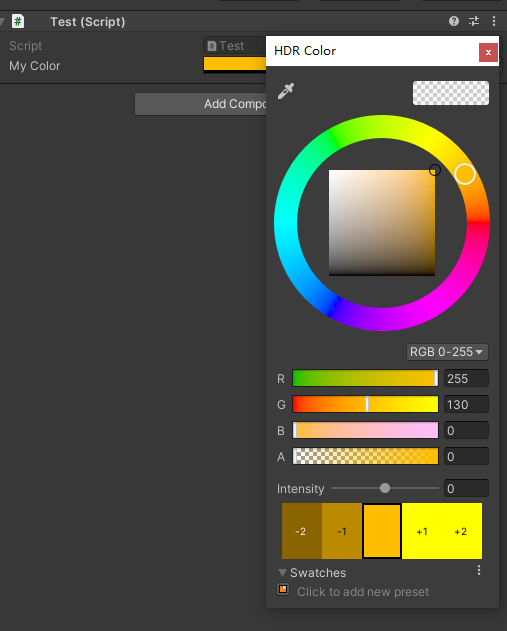Click the add new preset swatch icon

click(283, 589)
